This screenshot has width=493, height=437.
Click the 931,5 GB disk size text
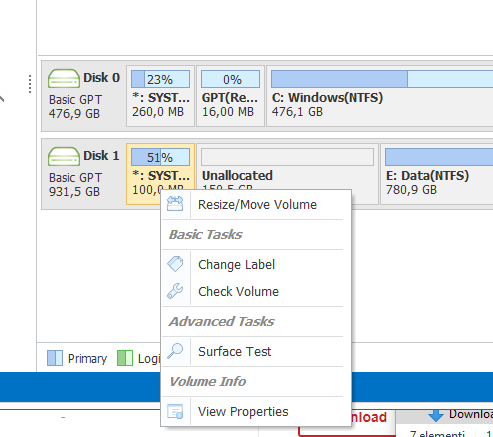click(74, 192)
